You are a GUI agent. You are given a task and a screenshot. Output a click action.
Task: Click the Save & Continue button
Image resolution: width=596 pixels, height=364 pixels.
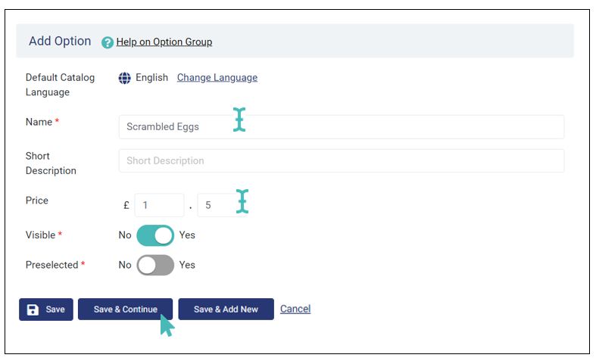click(126, 310)
